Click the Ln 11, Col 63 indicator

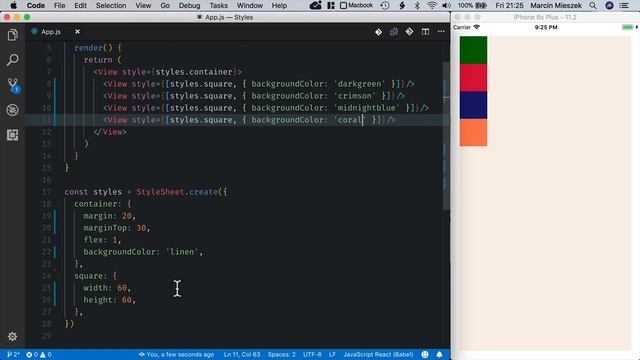coord(242,354)
